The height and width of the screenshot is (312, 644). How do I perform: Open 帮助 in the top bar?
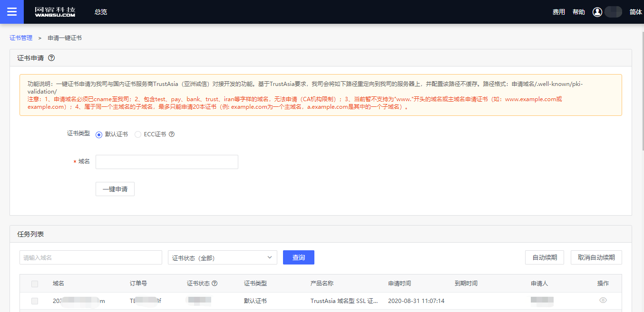579,12
